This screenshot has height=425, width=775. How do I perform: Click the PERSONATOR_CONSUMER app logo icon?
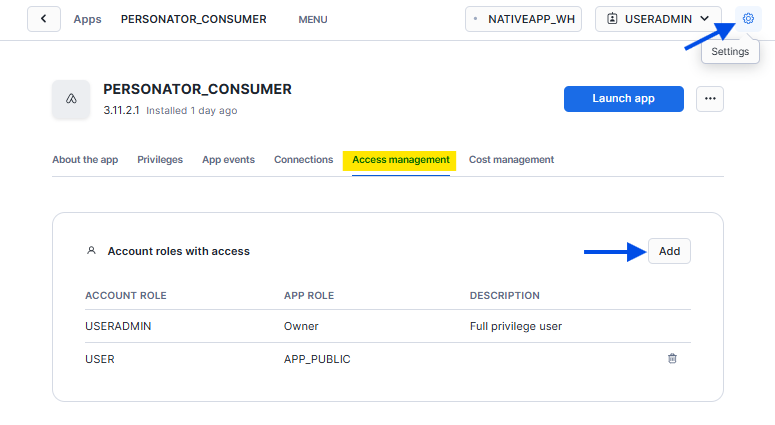71,99
